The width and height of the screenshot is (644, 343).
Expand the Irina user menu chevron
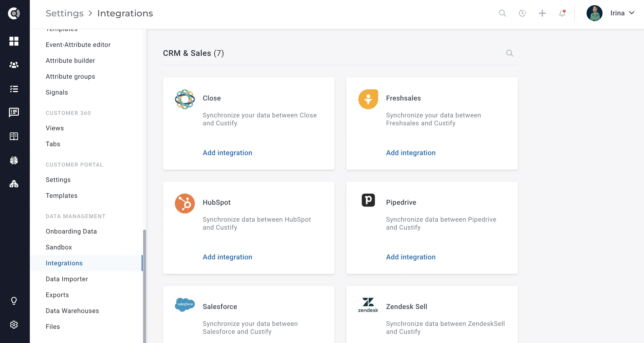(632, 13)
